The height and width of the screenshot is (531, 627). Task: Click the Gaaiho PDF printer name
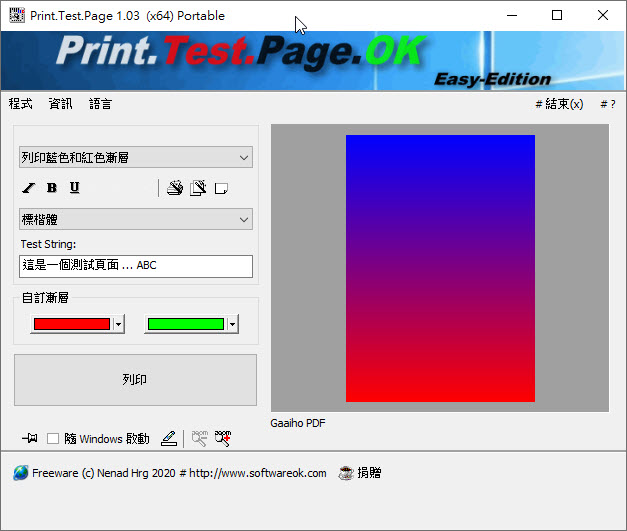tap(298, 423)
